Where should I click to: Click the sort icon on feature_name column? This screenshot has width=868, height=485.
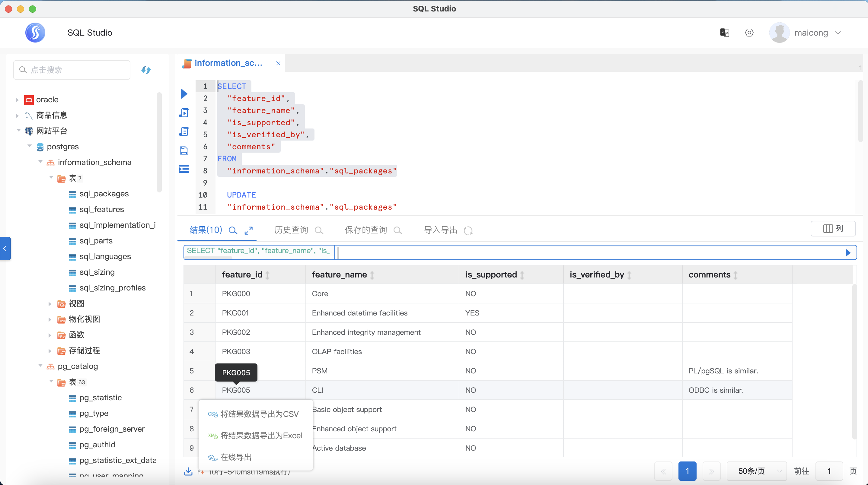(x=372, y=275)
